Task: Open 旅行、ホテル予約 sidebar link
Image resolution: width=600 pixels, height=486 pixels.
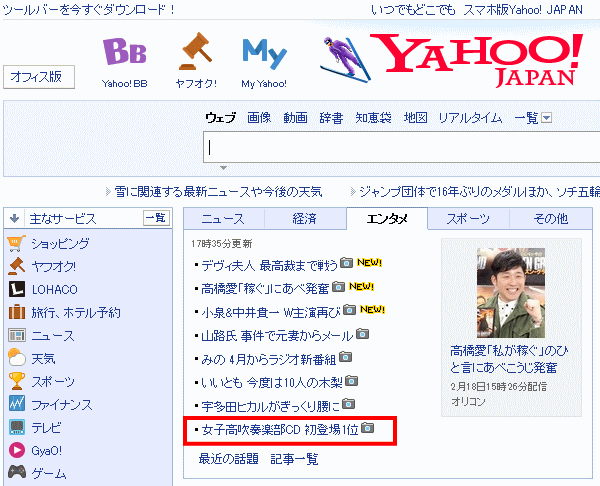Action: (76, 313)
